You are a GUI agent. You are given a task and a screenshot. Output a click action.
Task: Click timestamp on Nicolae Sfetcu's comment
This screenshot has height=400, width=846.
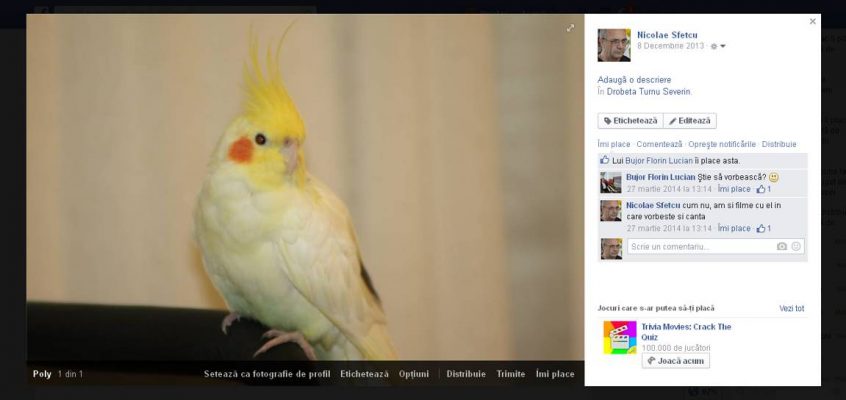point(669,229)
